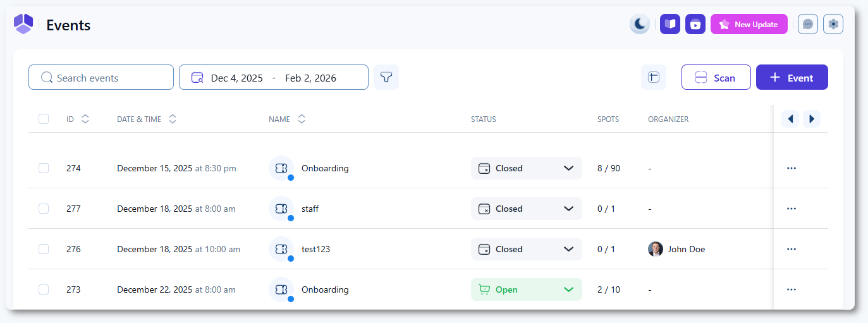868x323 pixels.
Task: Open the chat support icon
Action: tap(807, 25)
